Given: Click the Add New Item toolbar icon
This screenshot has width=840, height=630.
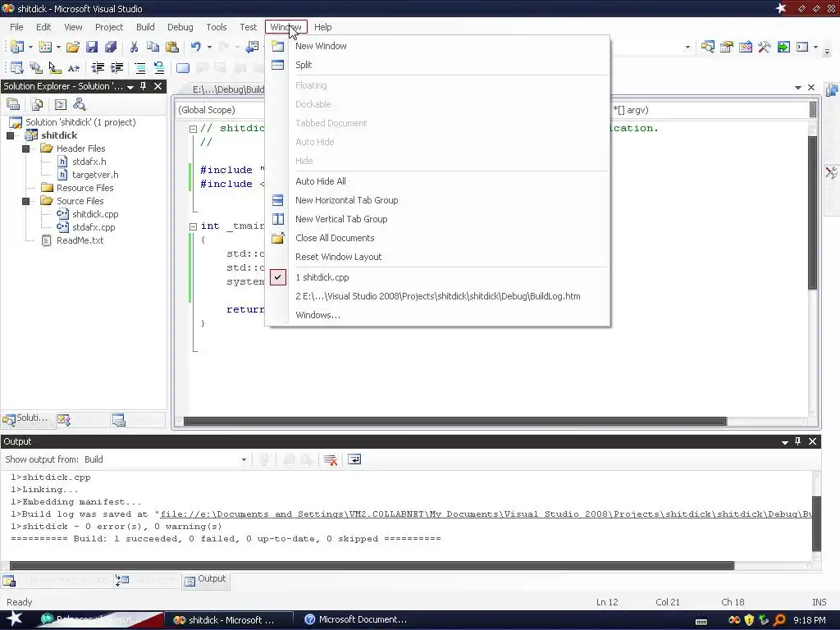Looking at the screenshot, I should pyautogui.click(x=45, y=47).
